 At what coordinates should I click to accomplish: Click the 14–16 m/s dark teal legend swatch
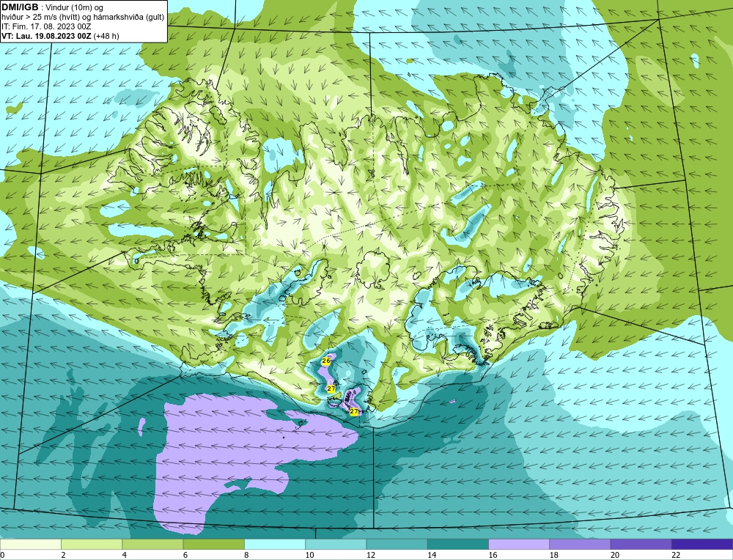pos(457,544)
